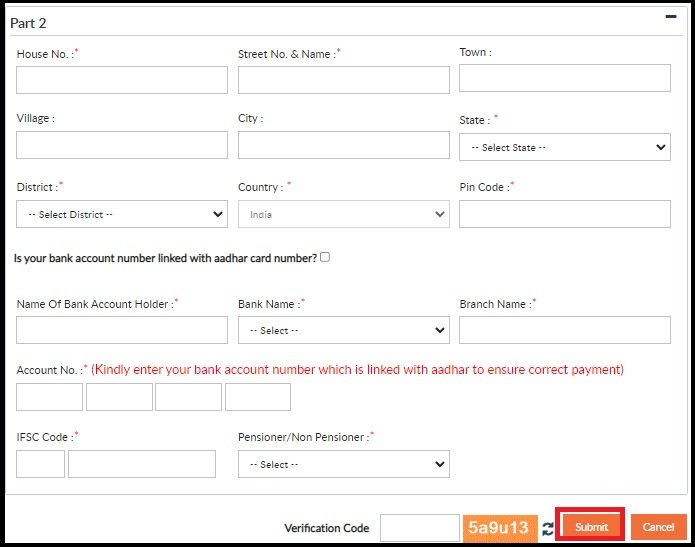Click the red aadhar account number notice
The image size is (695, 547).
pyautogui.click(x=357, y=369)
